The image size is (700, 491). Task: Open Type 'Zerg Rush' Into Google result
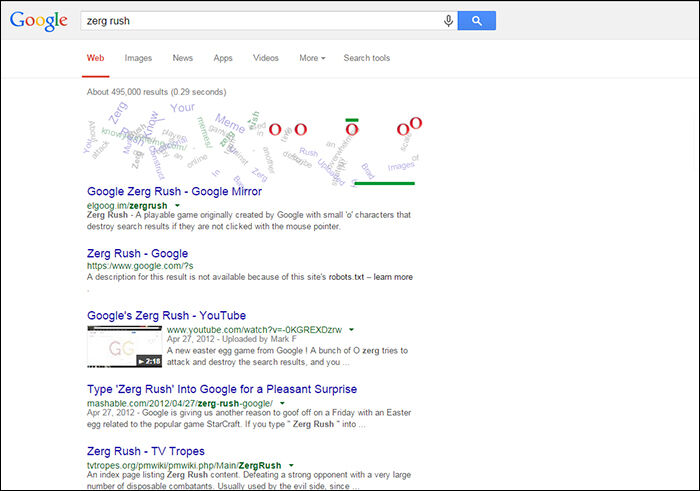pyautogui.click(x=222, y=389)
